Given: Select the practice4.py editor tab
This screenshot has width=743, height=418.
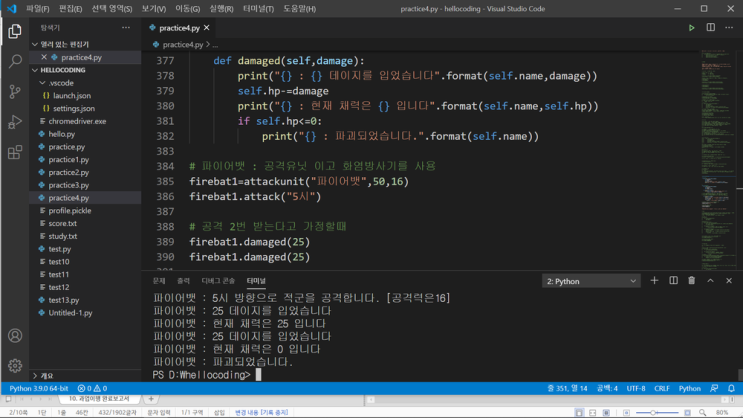Looking at the screenshot, I should [178, 28].
